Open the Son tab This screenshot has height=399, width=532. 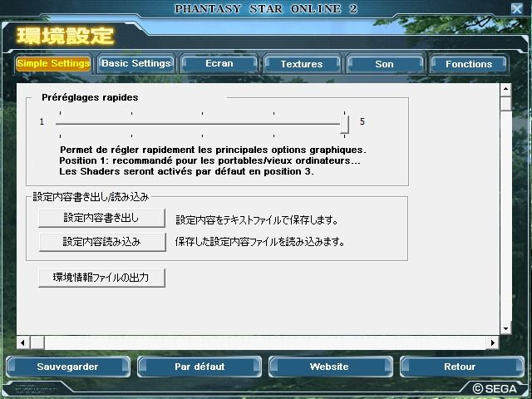click(384, 64)
